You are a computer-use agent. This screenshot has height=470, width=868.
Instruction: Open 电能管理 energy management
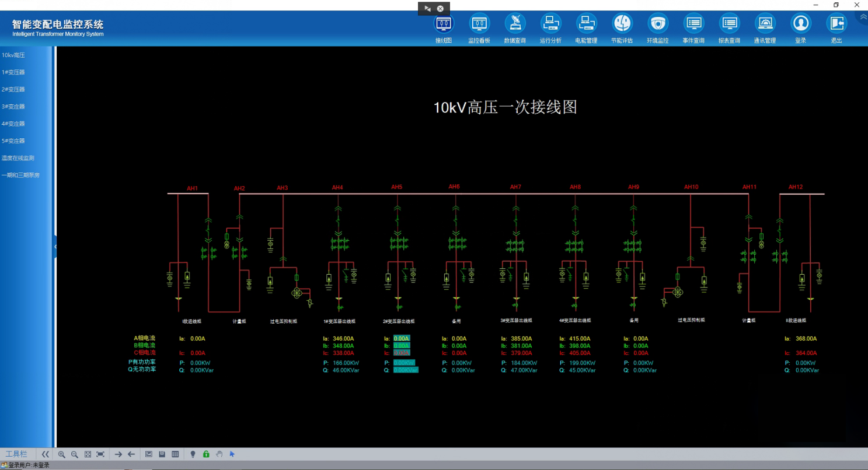[x=586, y=29]
